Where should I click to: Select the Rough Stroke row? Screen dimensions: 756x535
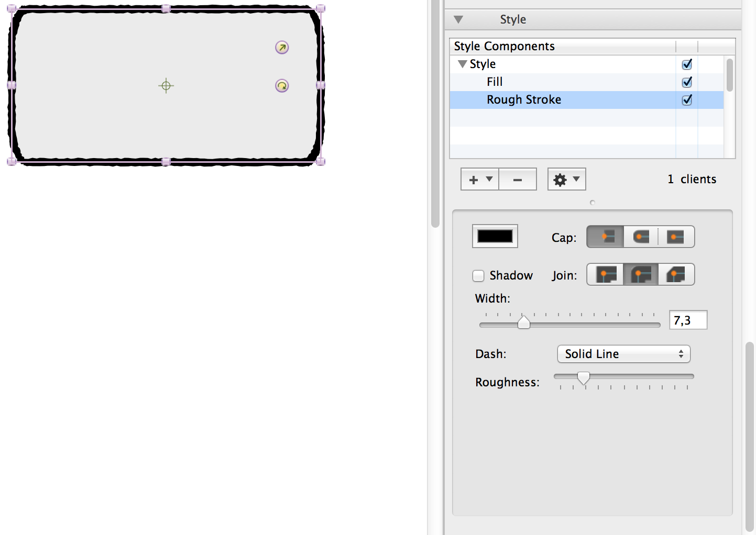[587, 100]
